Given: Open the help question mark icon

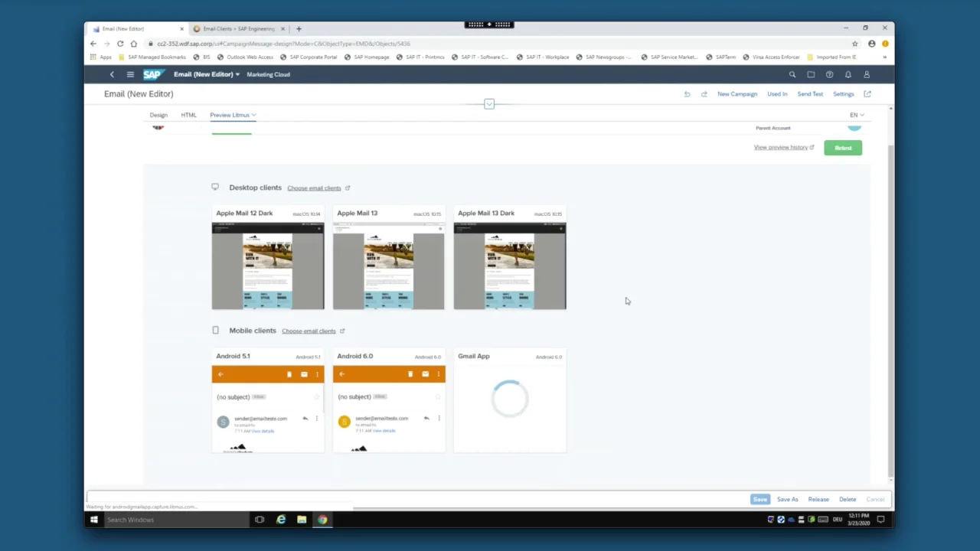Looking at the screenshot, I should [x=829, y=74].
